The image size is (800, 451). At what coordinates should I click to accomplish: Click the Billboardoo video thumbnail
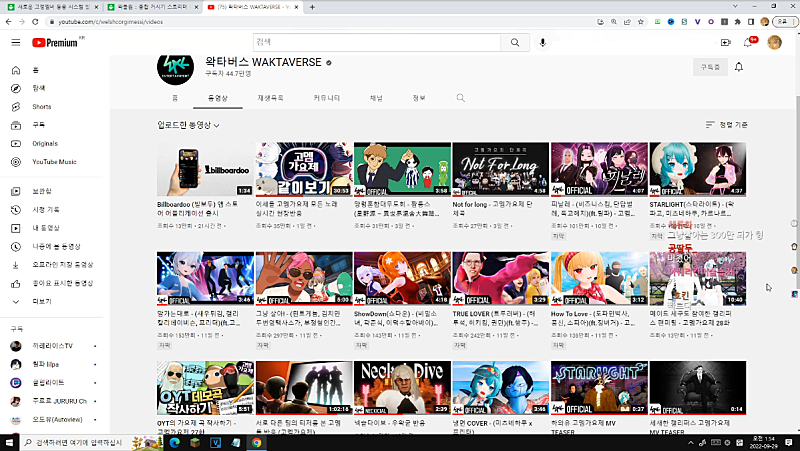point(205,168)
